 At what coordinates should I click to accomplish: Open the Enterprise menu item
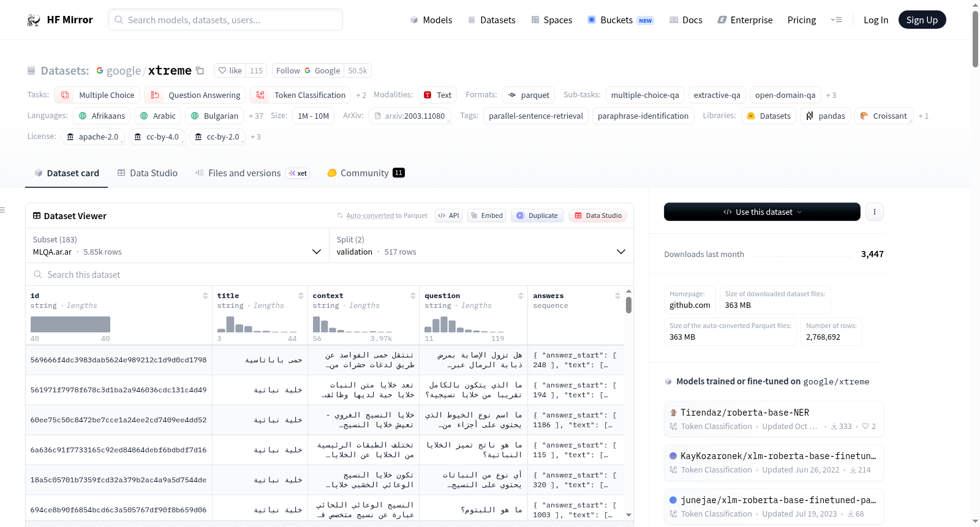coord(745,20)
